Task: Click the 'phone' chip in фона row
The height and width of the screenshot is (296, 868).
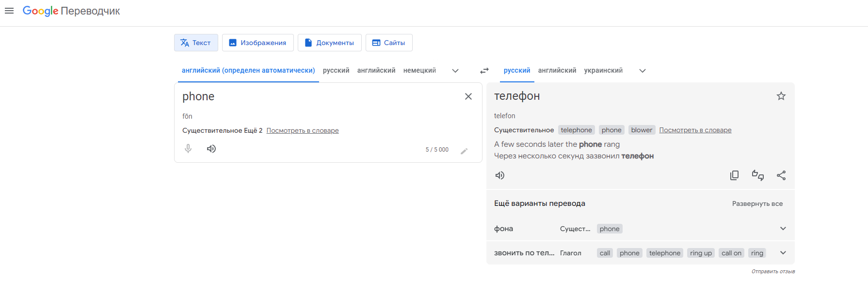Action: click(610, 229)
